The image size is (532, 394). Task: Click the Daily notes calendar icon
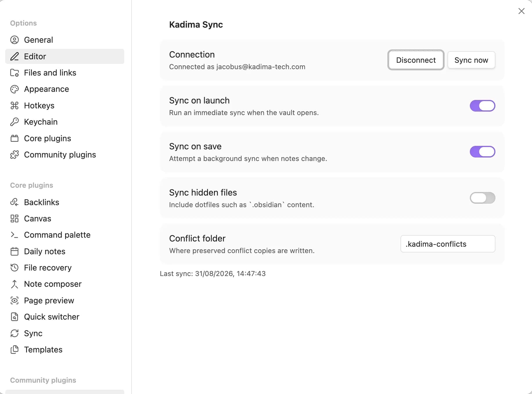coord(15,251)
